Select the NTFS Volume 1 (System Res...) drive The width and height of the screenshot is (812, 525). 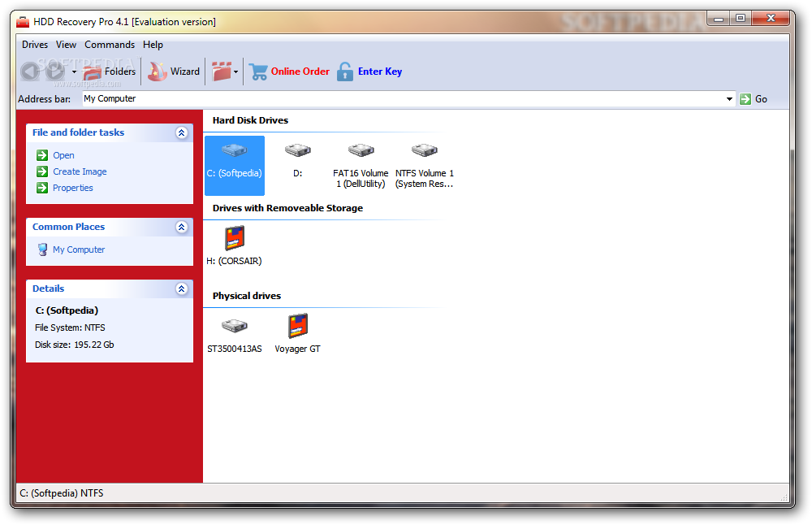coord(425,165)
